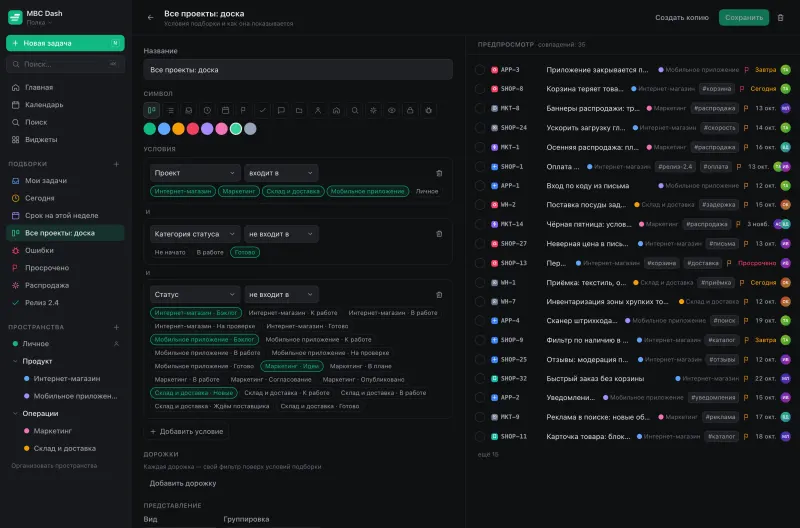The height and width of the screenshot is (528, 800).
Task: Open the Статус field dropdown
Action: pyautogui.click(x=194, y=294)
